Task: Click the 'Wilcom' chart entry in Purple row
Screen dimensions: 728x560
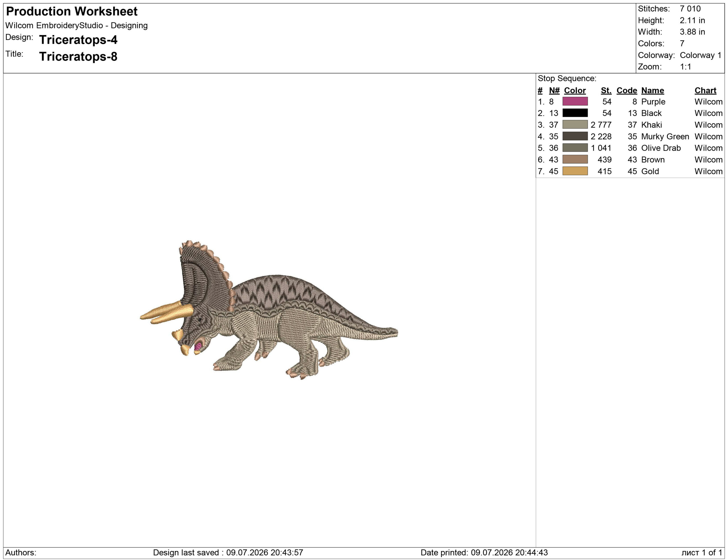Action: 708,101
